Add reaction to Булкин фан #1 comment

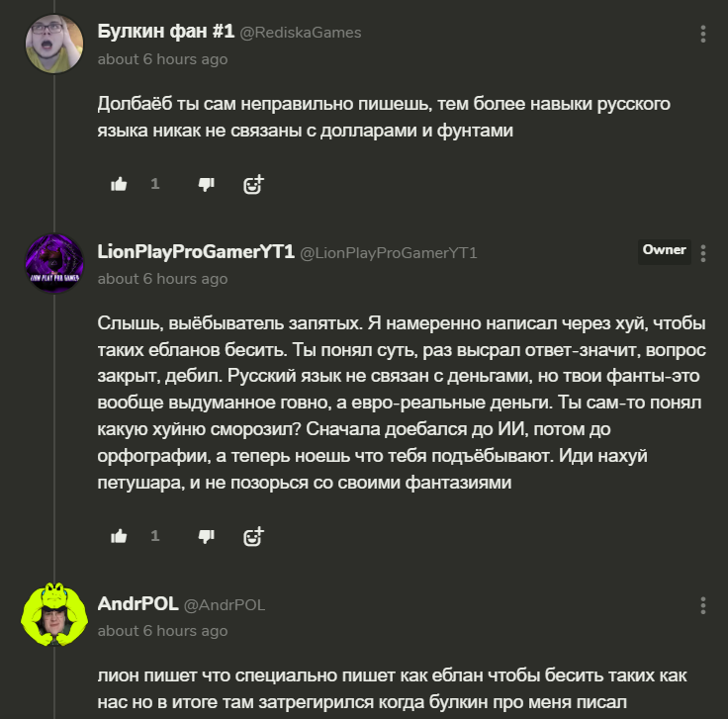click(x=253, y=184)
